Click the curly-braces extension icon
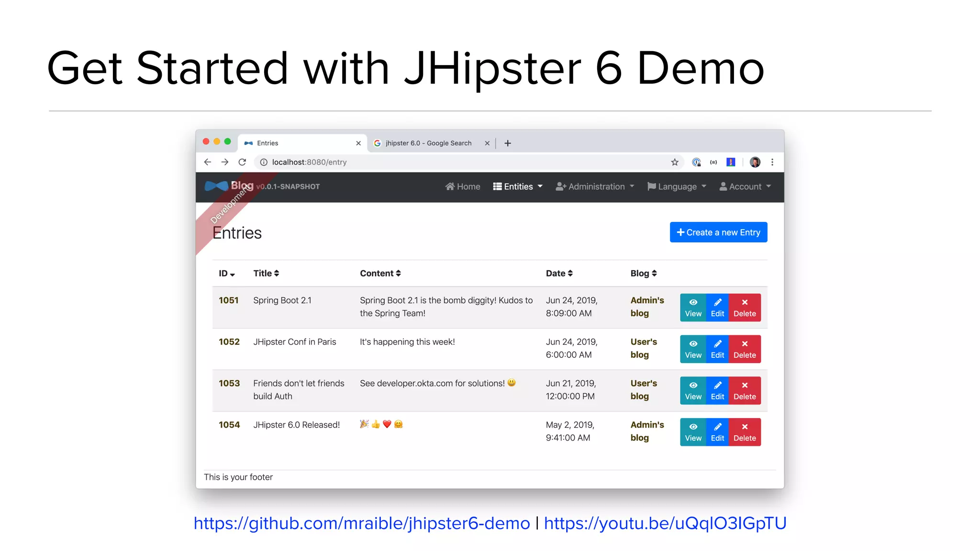Viewport: 980px width, 551px height. pyautogui.click(x=713, y=162)
